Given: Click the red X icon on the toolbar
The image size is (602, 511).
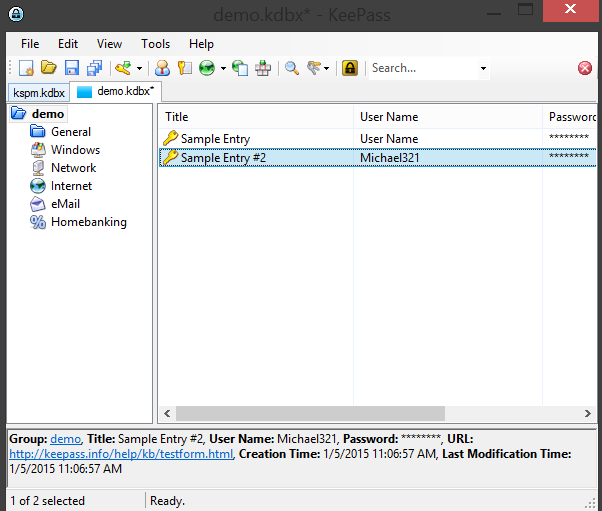Looking at the screenshot, I should click(x=585, y=68).
